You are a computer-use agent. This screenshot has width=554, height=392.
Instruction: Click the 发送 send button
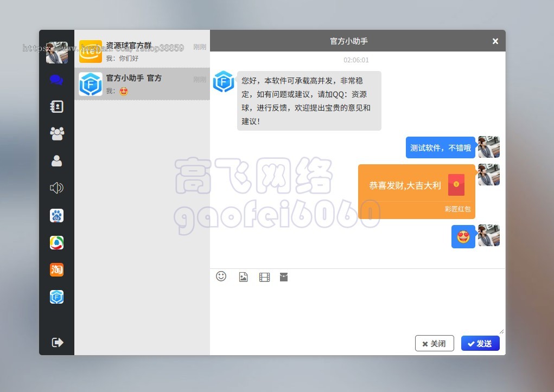480,343
